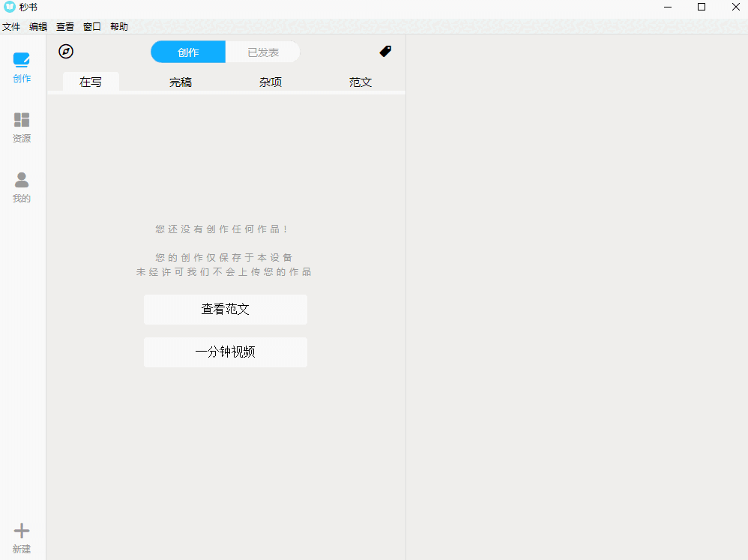Open the 资源 sidebar section
This screenshot has height=560, width=748.
coord(22,127)
